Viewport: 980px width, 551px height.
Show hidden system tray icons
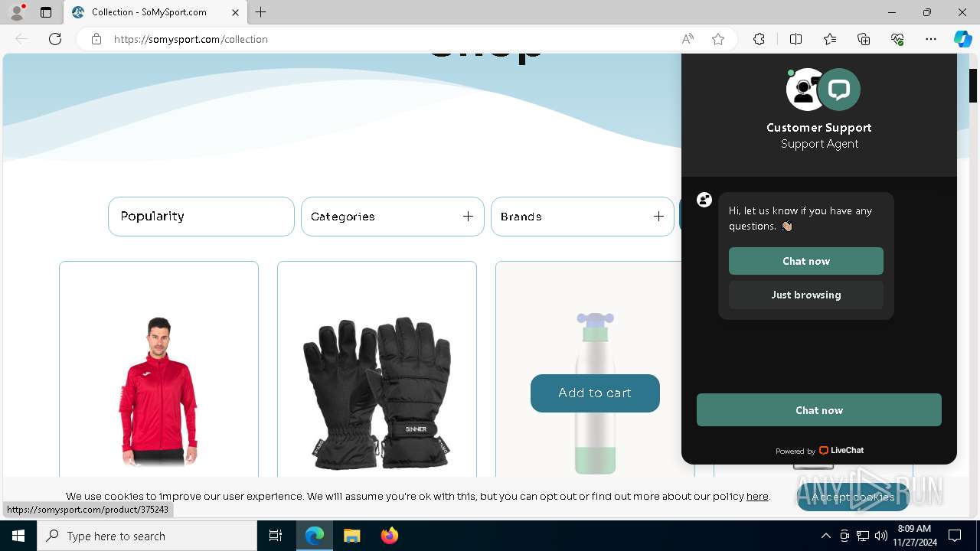click(x=825, y=536)
